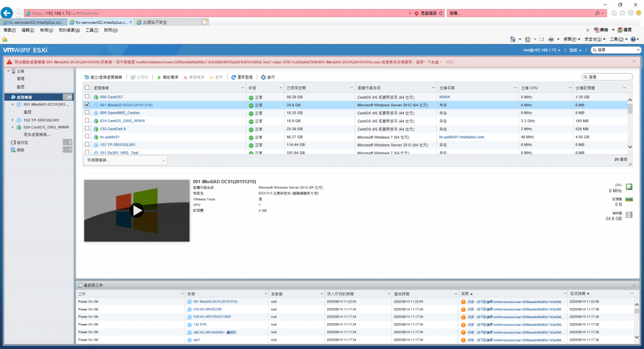Collapse the 主機 host tree node

[8, 71]
